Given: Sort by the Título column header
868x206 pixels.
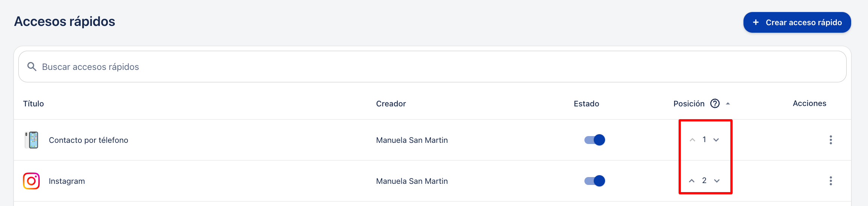Looking at the screenshot, I should click(33, 104).
